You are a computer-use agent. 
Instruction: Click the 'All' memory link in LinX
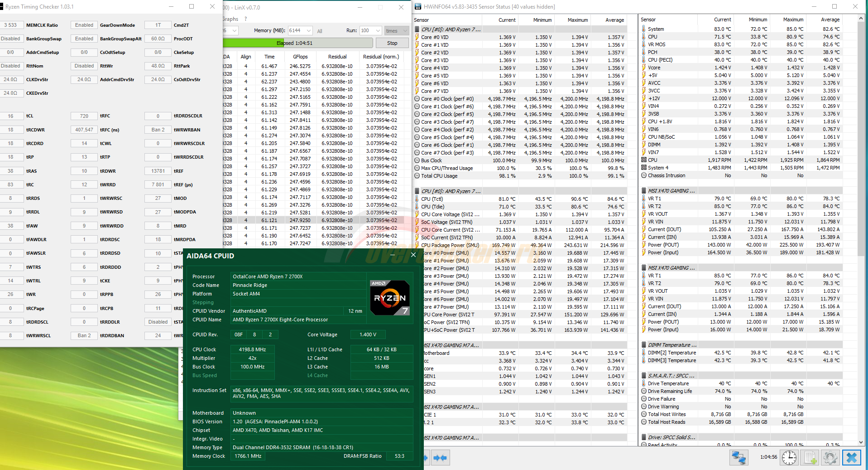(x=320, y=31)
